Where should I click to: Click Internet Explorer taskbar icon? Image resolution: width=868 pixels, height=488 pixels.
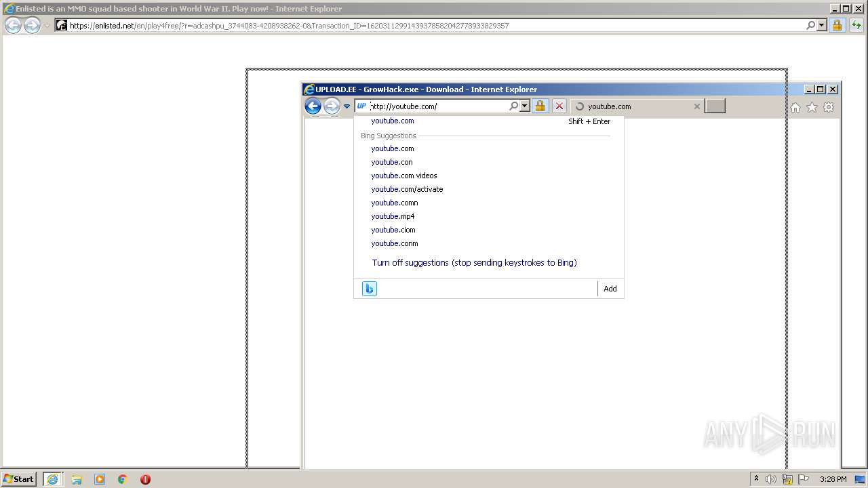coord(52,479)
